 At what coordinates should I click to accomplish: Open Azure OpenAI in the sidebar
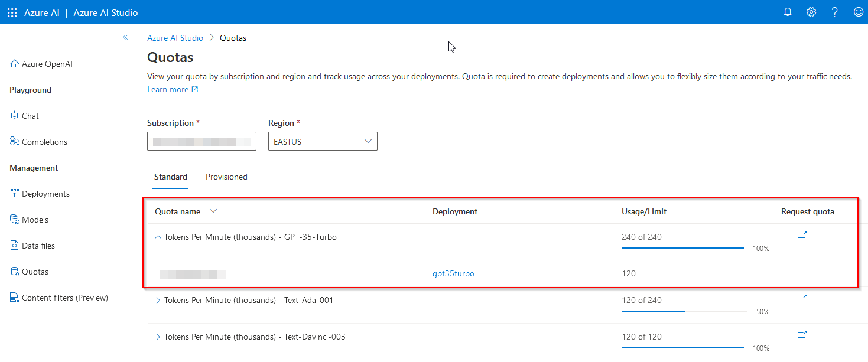point(47,64)
